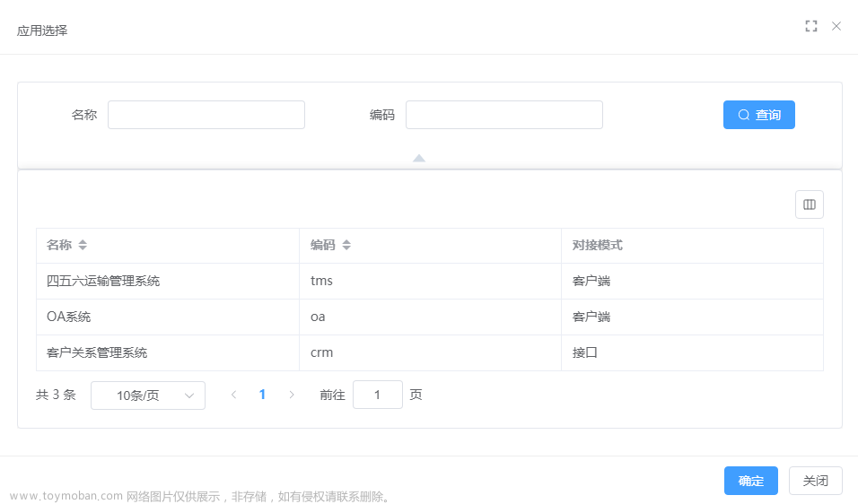Sort table by 编码 column arrows
The height and width of the screenshot is (504, 858).
coord(346,245)
